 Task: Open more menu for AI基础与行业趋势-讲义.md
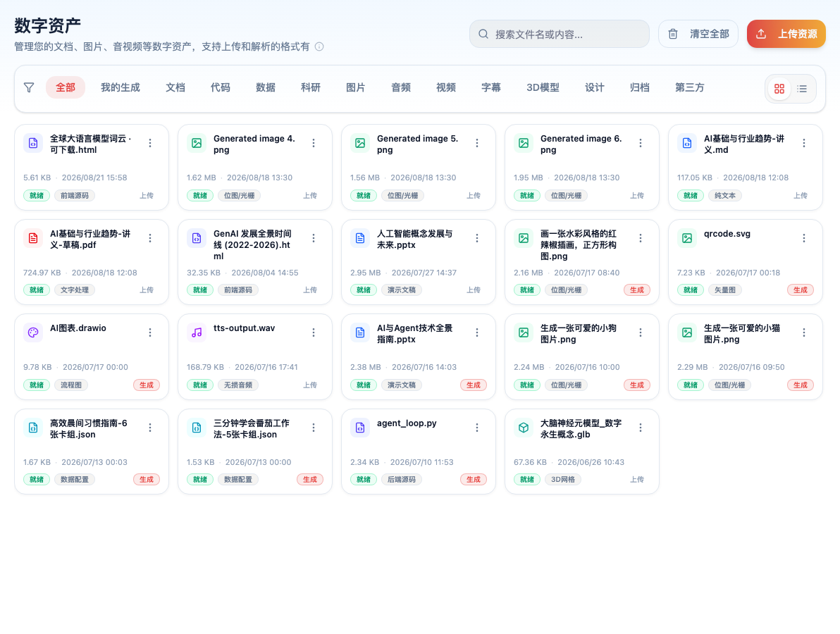click(x=803, y=143)
